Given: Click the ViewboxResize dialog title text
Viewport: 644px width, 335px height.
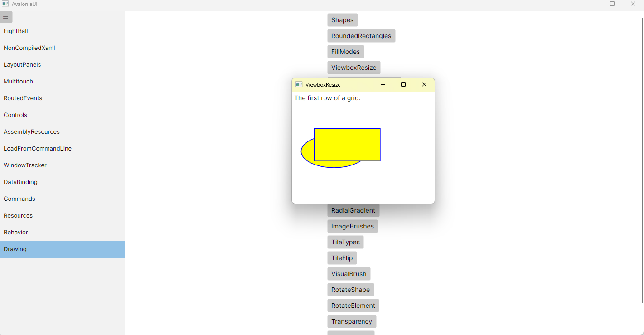Looking at the screenshot, I should click(323, 85).
